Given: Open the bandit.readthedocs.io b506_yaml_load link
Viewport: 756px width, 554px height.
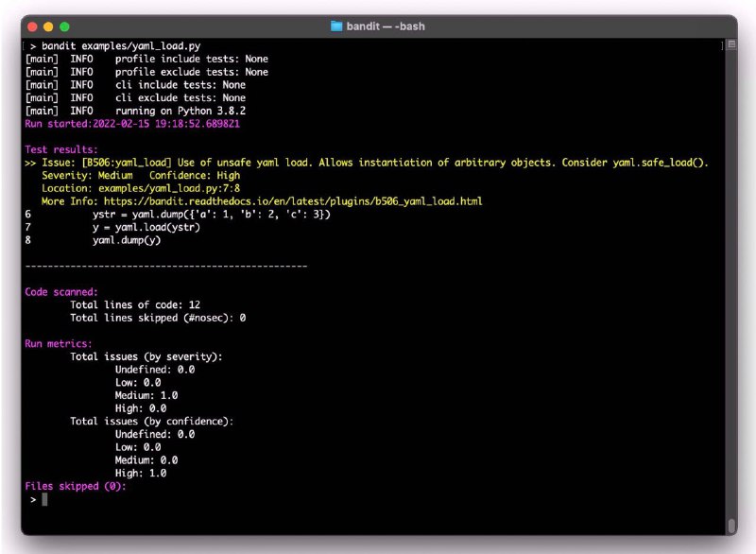Looking at the screenshot, I should [x=293, y=201].
